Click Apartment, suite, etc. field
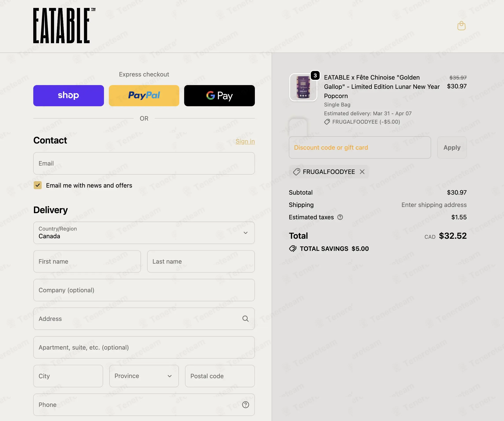 (x=144, y=347)
